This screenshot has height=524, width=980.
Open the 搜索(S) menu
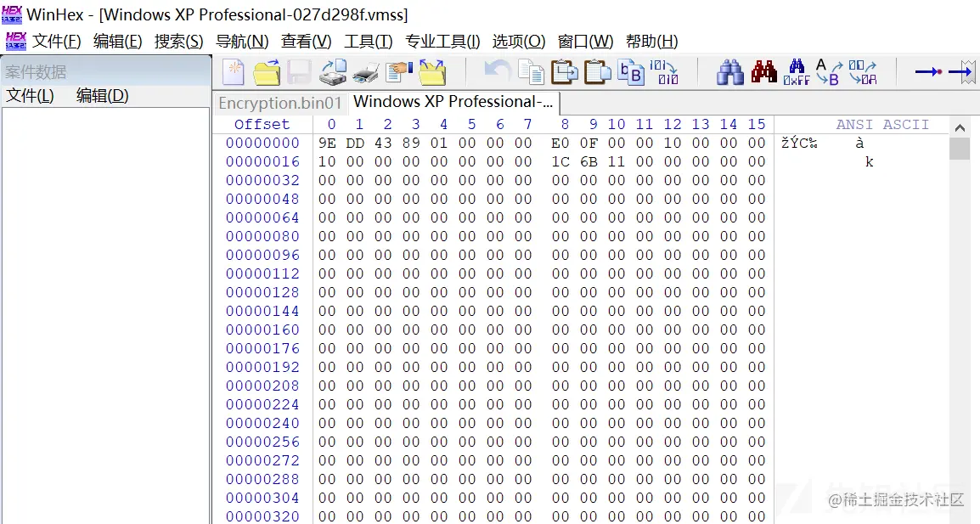coord(178,42)
